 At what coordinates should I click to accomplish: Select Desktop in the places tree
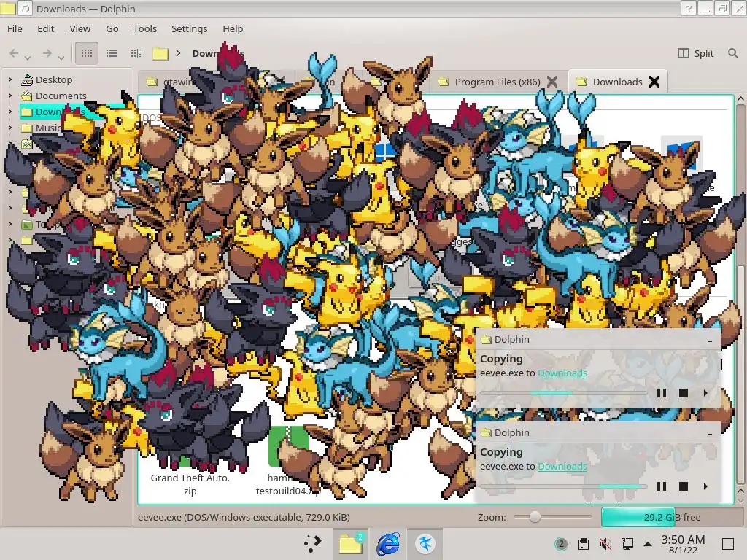pos(54,79)
